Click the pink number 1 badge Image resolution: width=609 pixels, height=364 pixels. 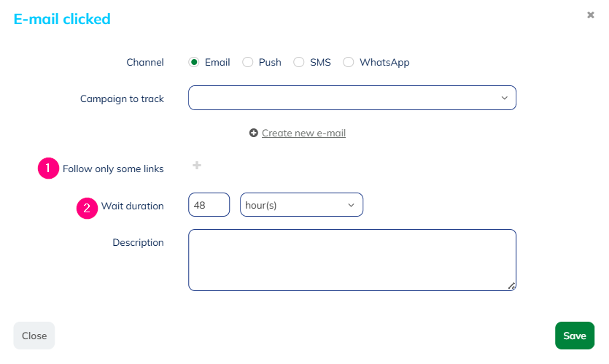pos(48,169)
